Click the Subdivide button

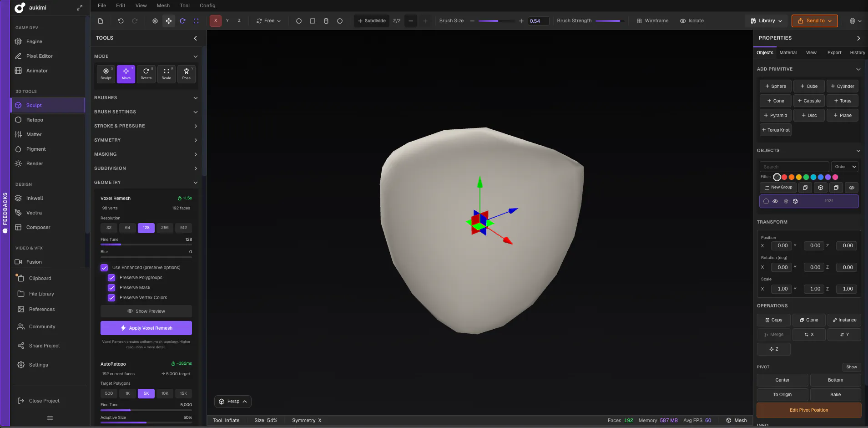372,21
